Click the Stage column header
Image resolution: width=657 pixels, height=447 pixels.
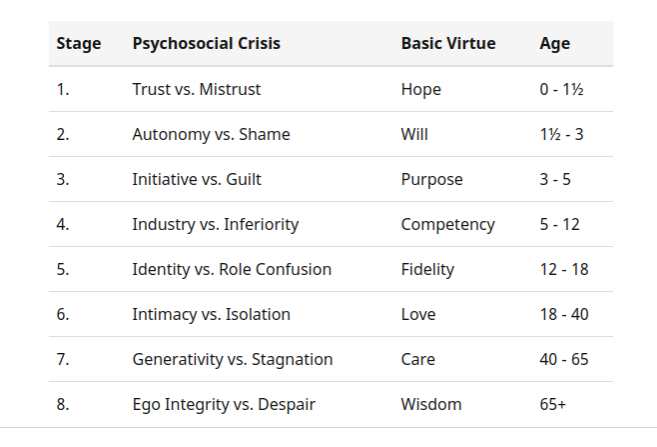tap(79, 44)
